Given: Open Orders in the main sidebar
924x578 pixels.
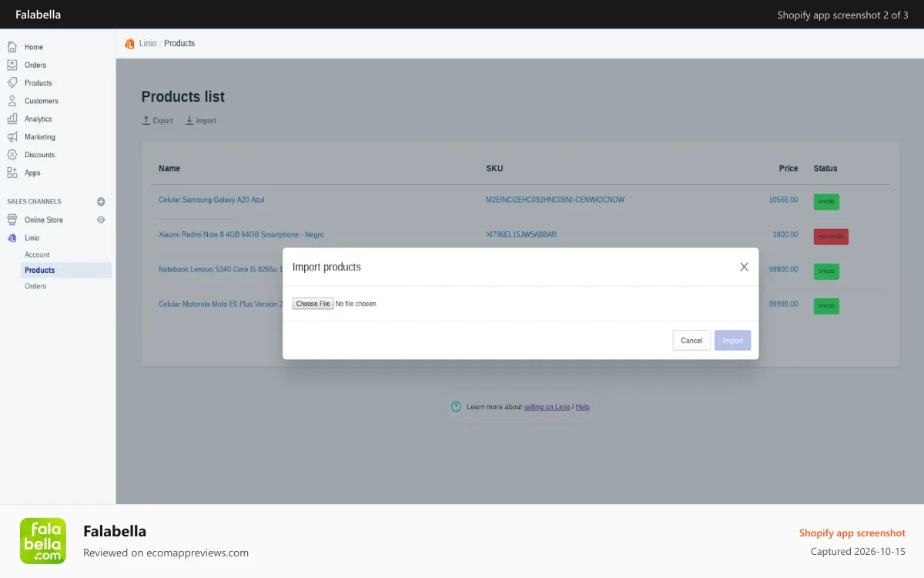Looking at the screenshot, I should click(x=35, y=65).
